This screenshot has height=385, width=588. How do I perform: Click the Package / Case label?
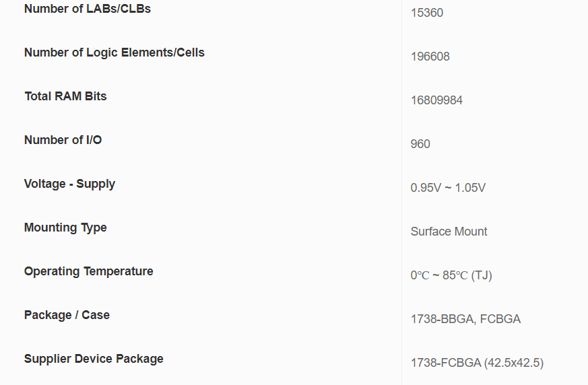[x=67, y=315]
